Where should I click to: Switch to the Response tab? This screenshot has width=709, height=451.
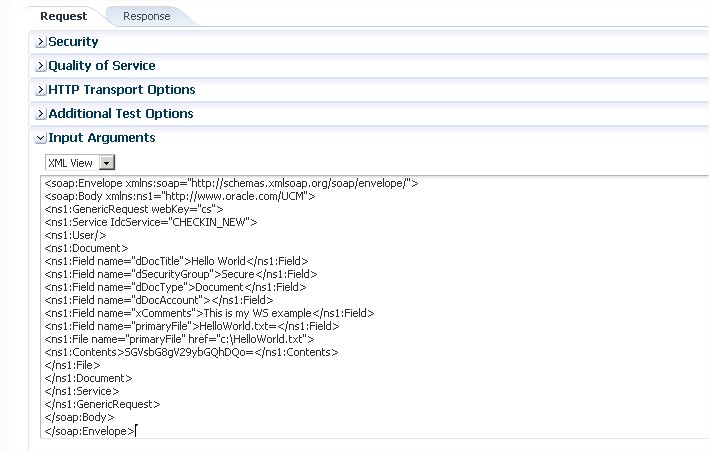(146, 16)
